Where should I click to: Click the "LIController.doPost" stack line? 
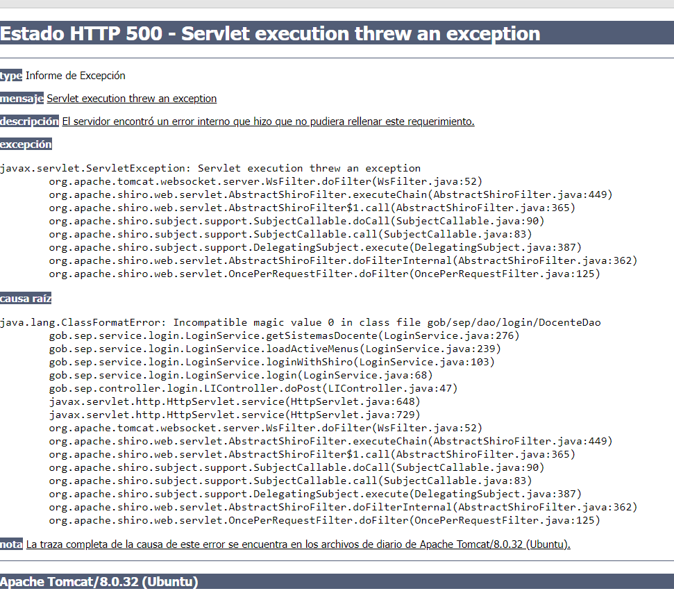(x=253, y=388)
